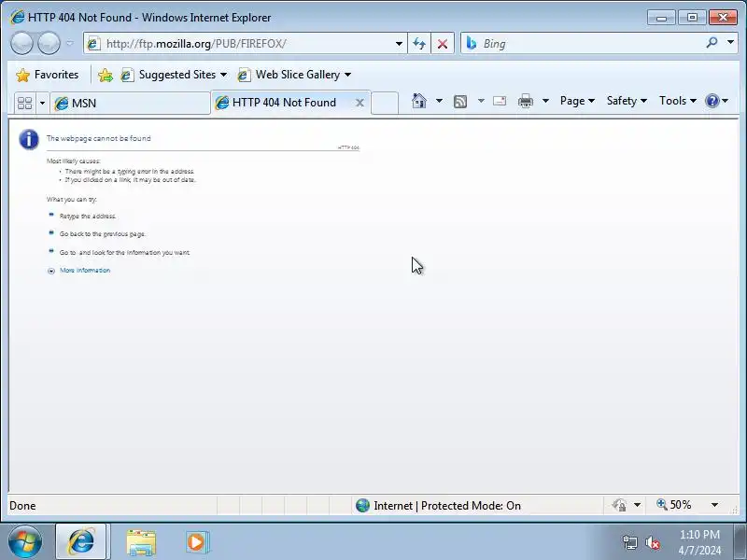This screenshot has height=560, width=747.
Task: Click the 'Done' status bar text
Action: click(x=22, y=506)
